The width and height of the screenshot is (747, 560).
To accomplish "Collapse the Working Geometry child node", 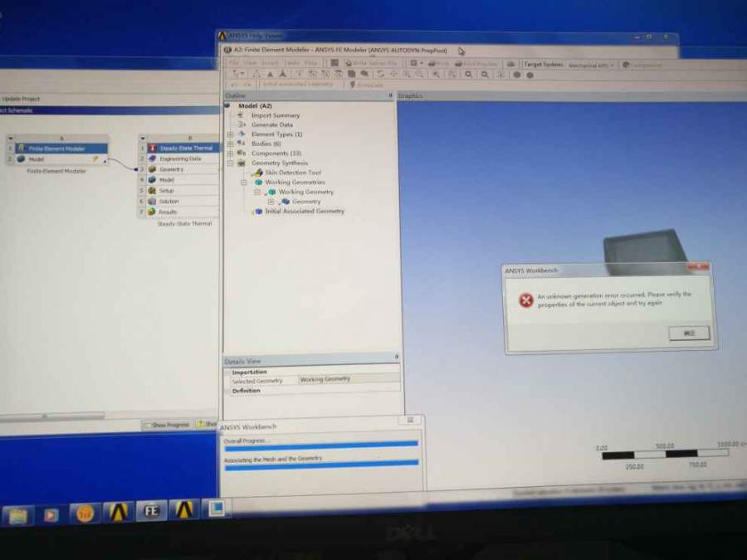I will tap(257, 192).
